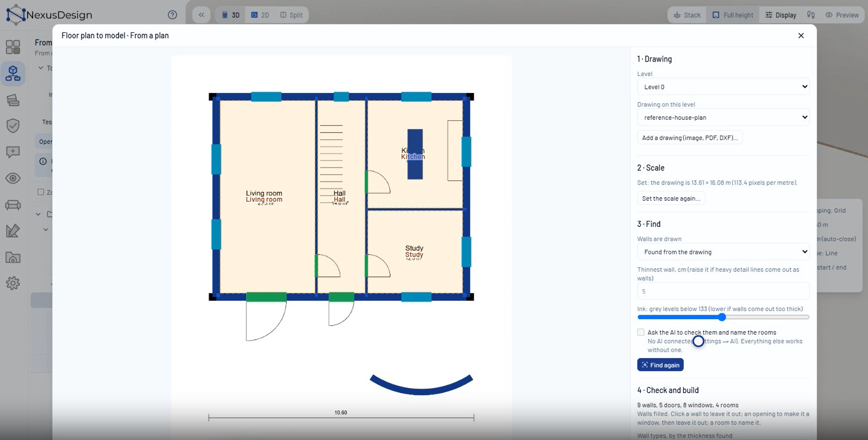Click the Stack toolbar button

point(687,15)
